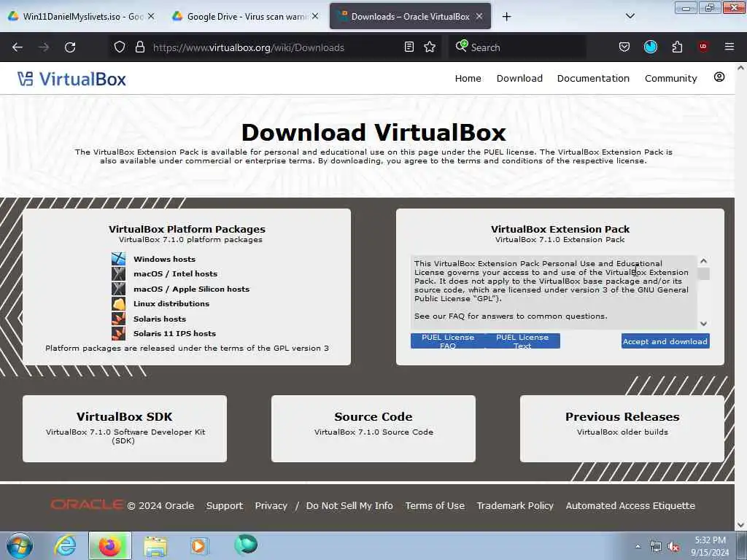Switch to Google Drive Virus scan warning tab
Image resolution: width=747 pixels, height=560 pixels.
pos(246,16)
